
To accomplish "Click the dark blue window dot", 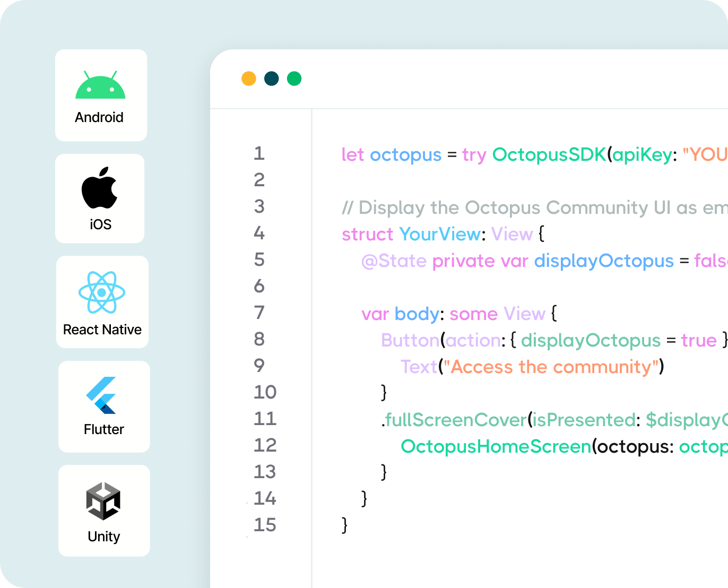I will [x=272, y=79].
